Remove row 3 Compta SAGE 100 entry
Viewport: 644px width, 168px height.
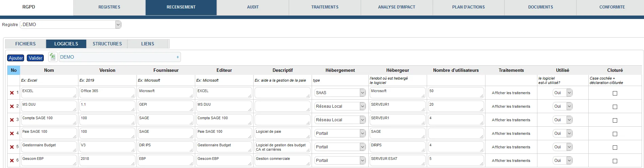[12, 120]
